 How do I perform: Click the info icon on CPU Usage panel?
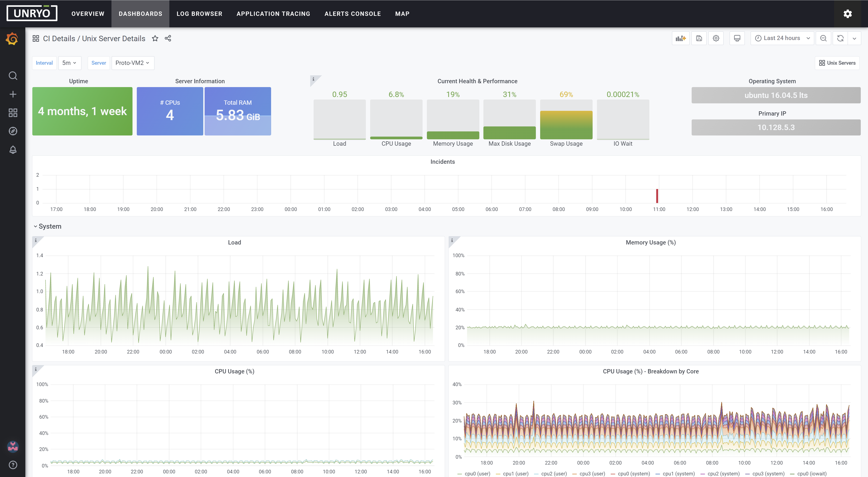[x=36, y=369]
